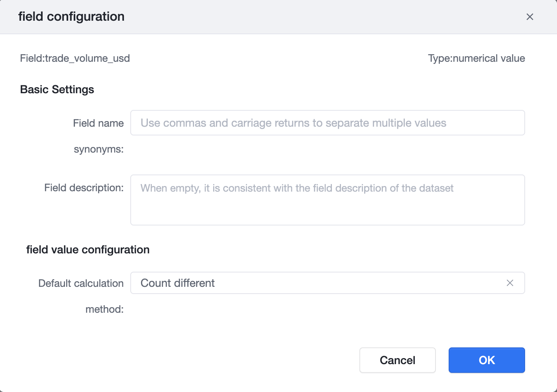Open the Default calculation method dropdown

(328, 283)
